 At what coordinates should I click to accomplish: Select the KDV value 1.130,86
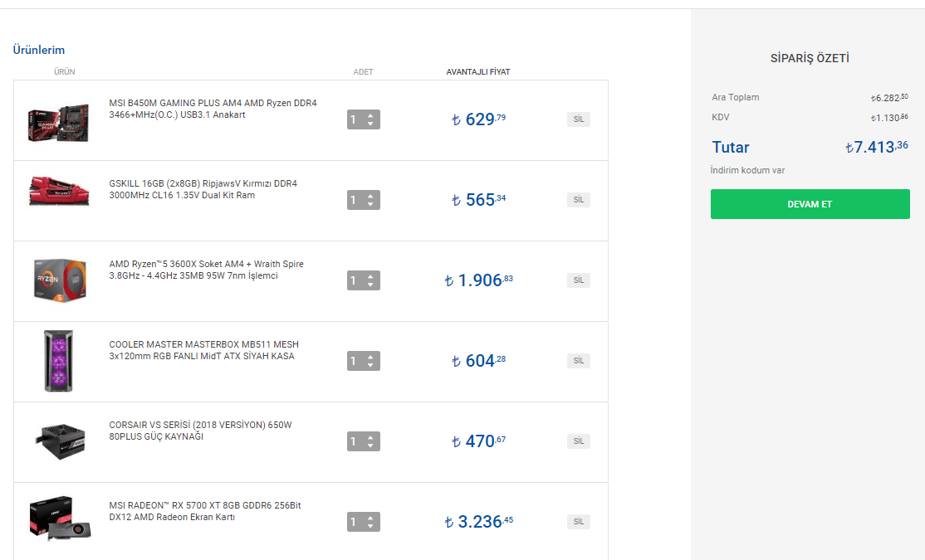[889, 118]
